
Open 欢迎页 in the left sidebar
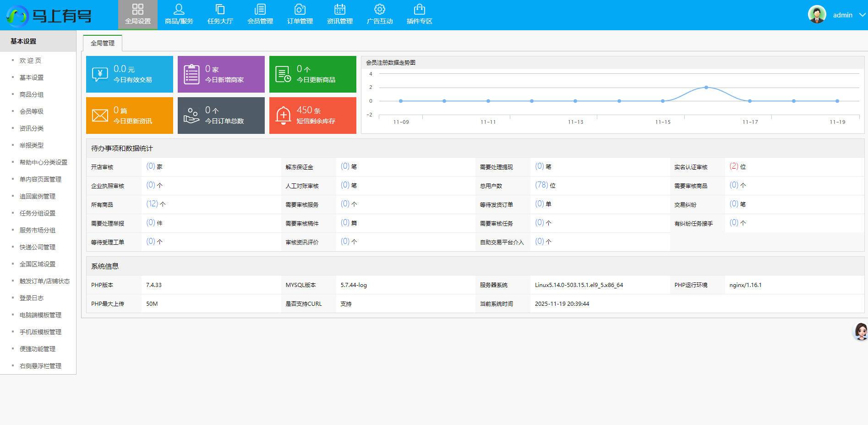point(31,60)
